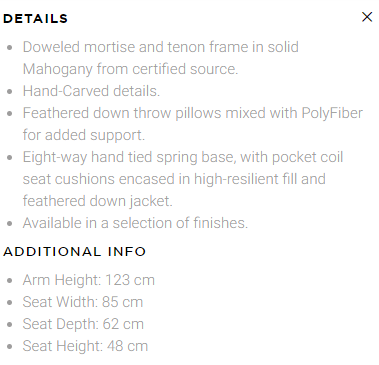This screenshot has height=365, width=379.
Task: Click the 'Mahogany from certified source' text
Action: click(x=130, y=69)
